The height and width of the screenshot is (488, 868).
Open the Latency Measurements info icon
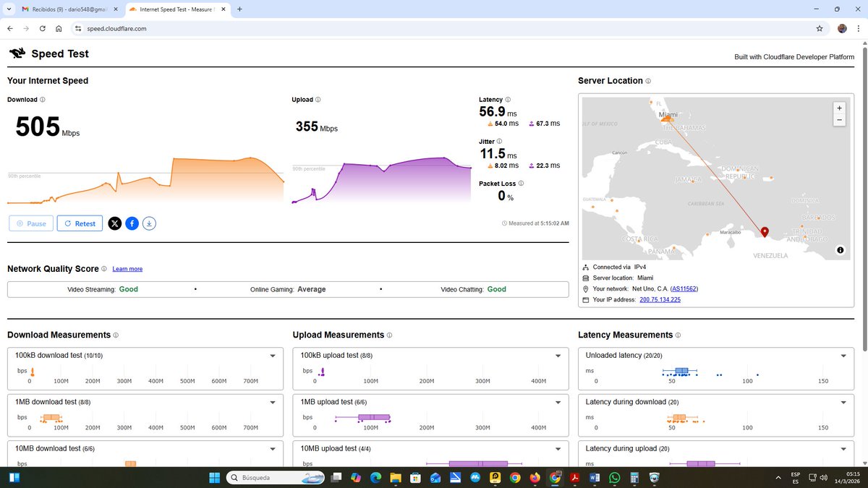pyautogui.click(x=679, y=335)
